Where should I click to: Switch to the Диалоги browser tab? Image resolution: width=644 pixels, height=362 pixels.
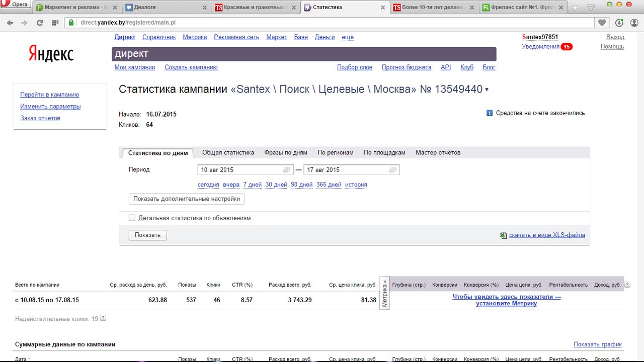tap(166, 8)
